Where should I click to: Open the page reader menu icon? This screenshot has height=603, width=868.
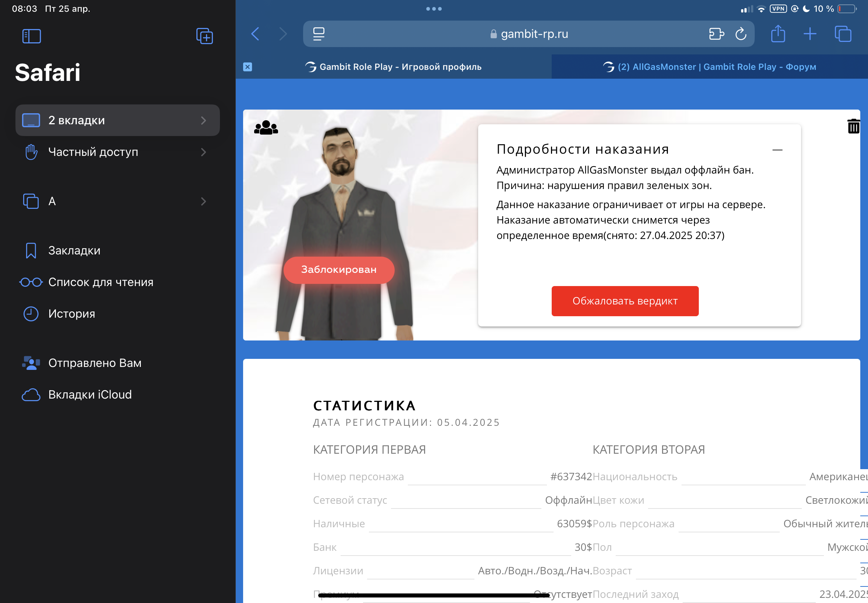[x=319, y=34]
